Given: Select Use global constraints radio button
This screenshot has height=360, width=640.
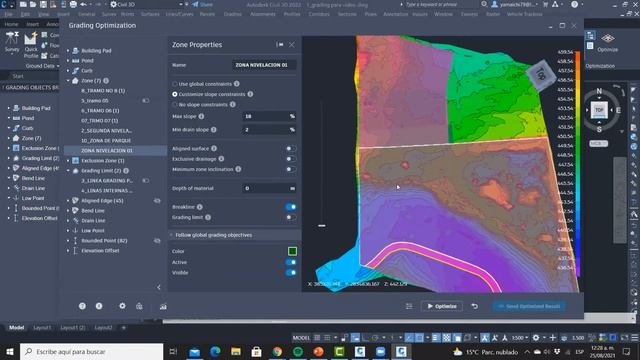Looking at the screenshot, I should coord(175,84).
